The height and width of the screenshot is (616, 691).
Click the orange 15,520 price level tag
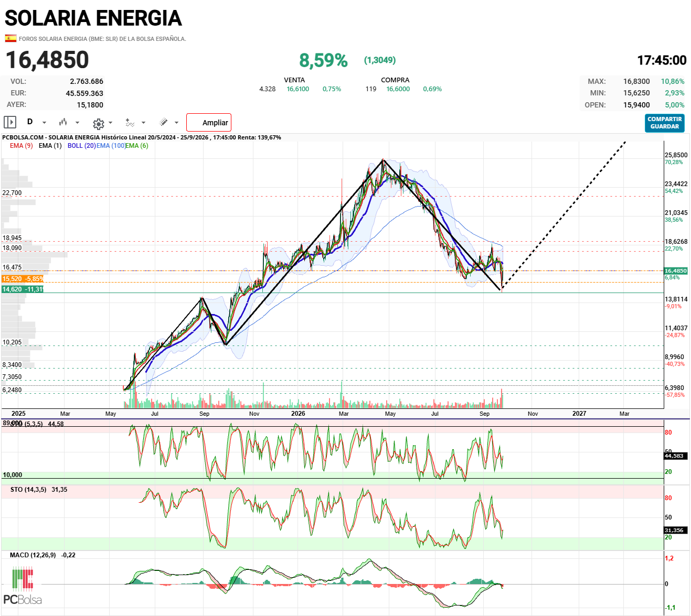(23, 279)
